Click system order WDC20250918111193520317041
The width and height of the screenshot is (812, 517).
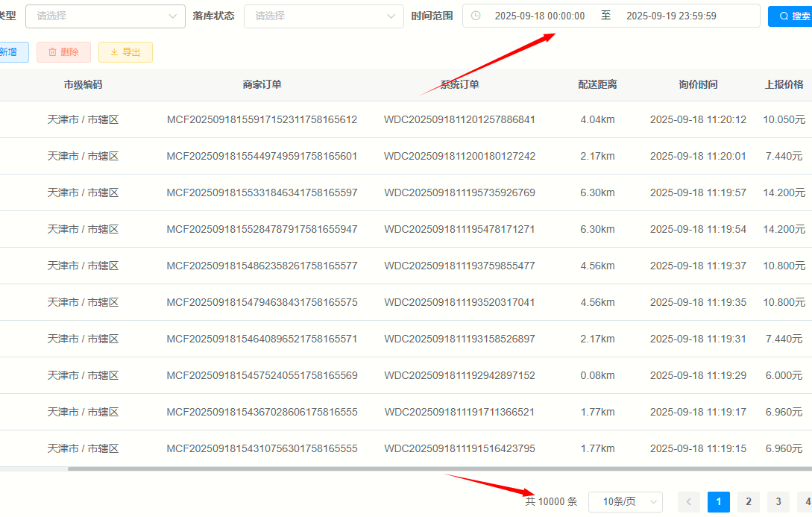(459, 302)
